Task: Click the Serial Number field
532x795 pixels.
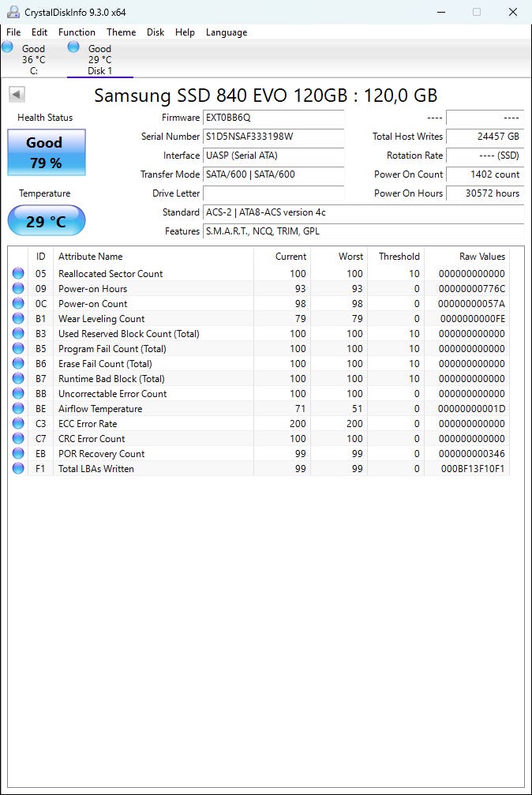Action: (273, 137)
